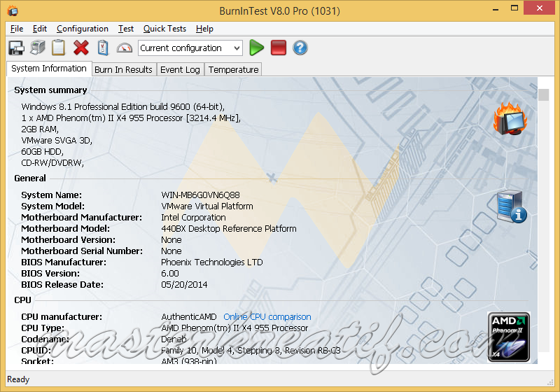Select the System Information tab
The width and height of the screenshot is (560, 392).
click(x=49, y=69)
